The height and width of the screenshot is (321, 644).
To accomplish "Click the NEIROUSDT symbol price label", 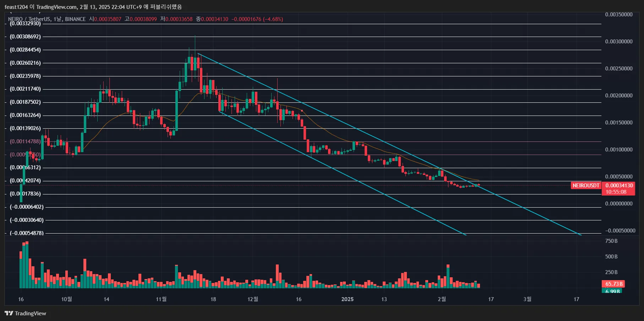I will (x=586, y=185).
